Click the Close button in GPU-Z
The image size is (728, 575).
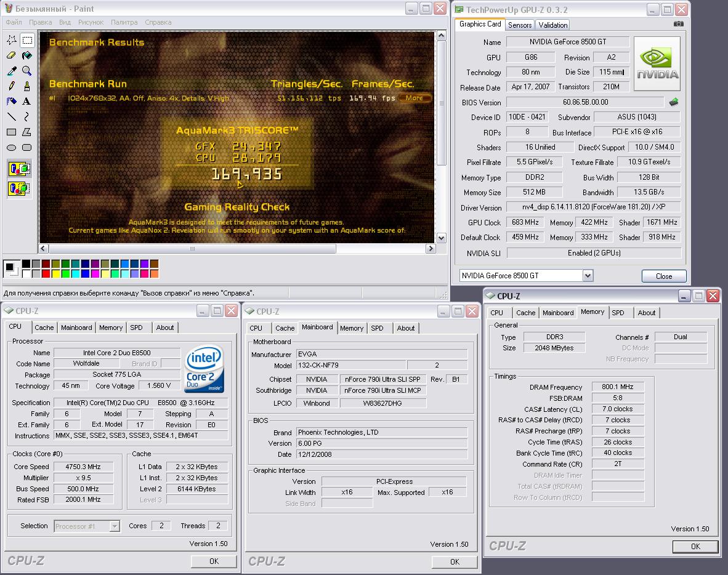point(664,276)
